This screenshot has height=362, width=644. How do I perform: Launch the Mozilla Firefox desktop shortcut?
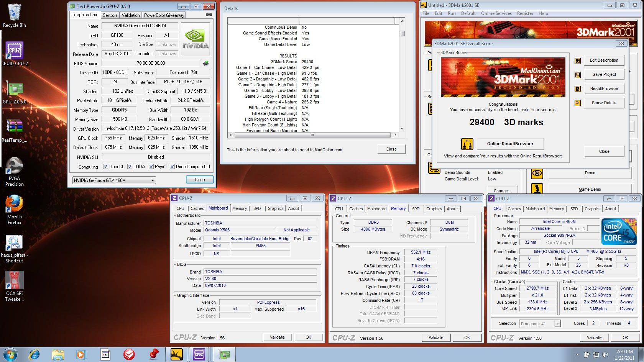click(15, 210)
